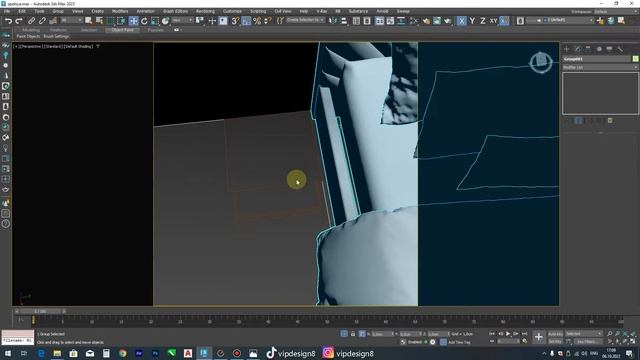
Task: Click the Redo arrow in the toolbar
Action: (19, 20)
